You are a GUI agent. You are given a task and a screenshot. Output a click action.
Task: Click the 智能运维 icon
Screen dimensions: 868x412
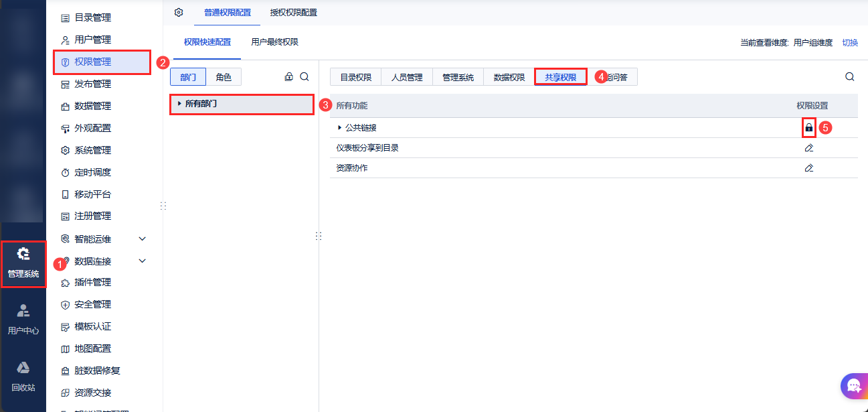pyautogui.click(x=65, y=238)
